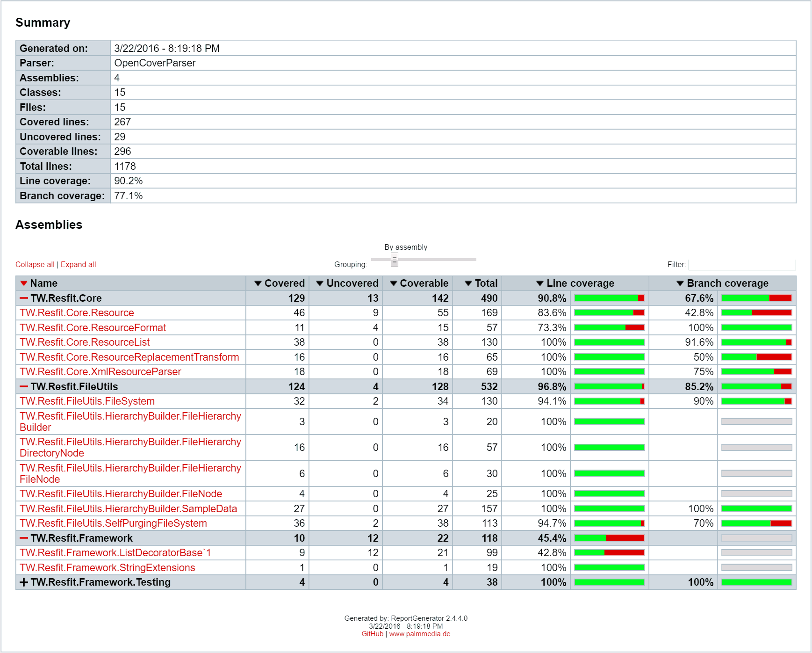Visit the www.palmmedia.de footer link
The image size is (812, 653).
420,634
